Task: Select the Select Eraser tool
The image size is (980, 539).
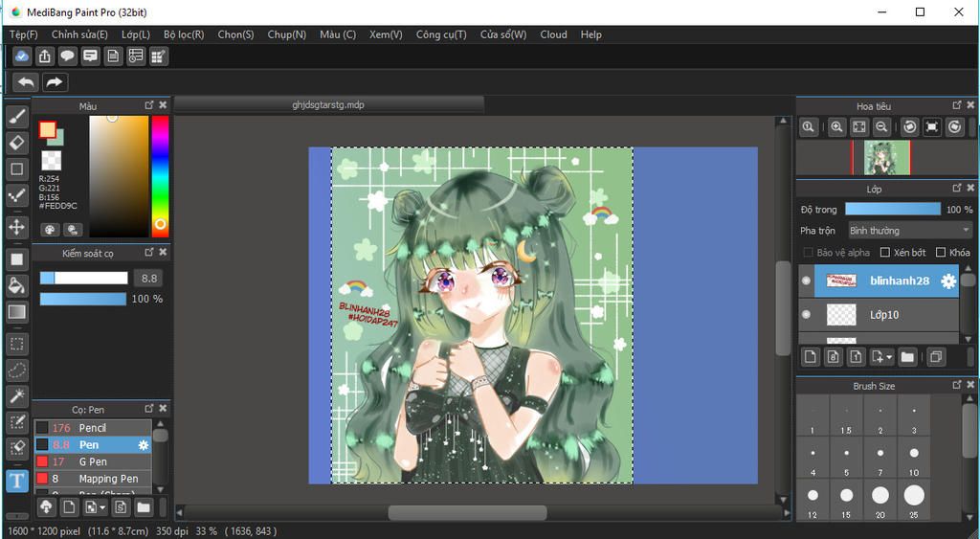Action: click(17, 448)
